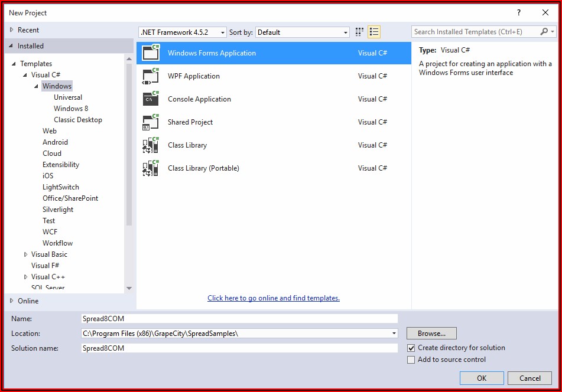Expand the Online section
562x392 pixels.
tap(11, 301)
